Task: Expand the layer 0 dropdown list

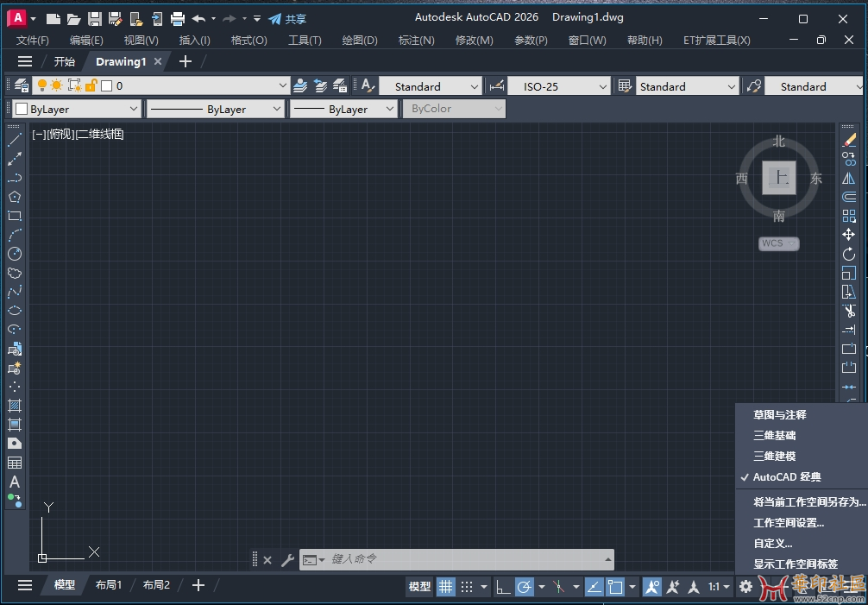Action: [283, 85]
